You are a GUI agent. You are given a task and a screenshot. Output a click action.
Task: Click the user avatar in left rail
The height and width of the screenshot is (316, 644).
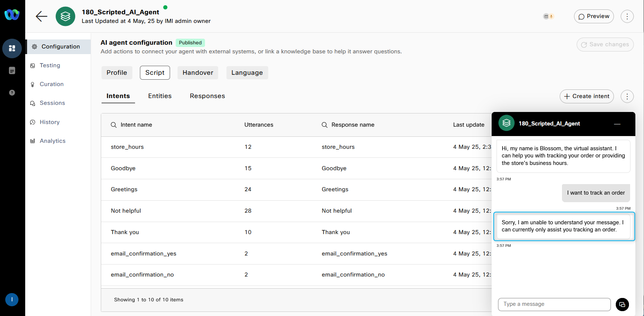click(x=12, y=299)
